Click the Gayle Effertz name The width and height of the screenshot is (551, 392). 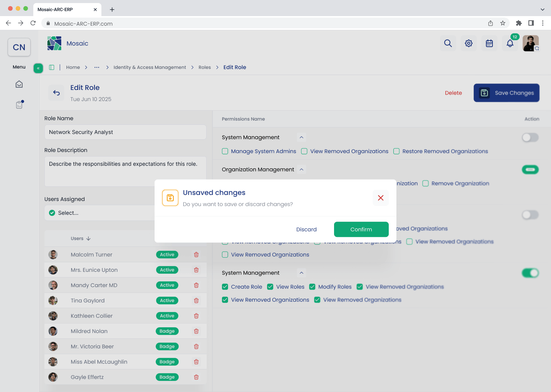pyautogui.click(x=87, y=377)
